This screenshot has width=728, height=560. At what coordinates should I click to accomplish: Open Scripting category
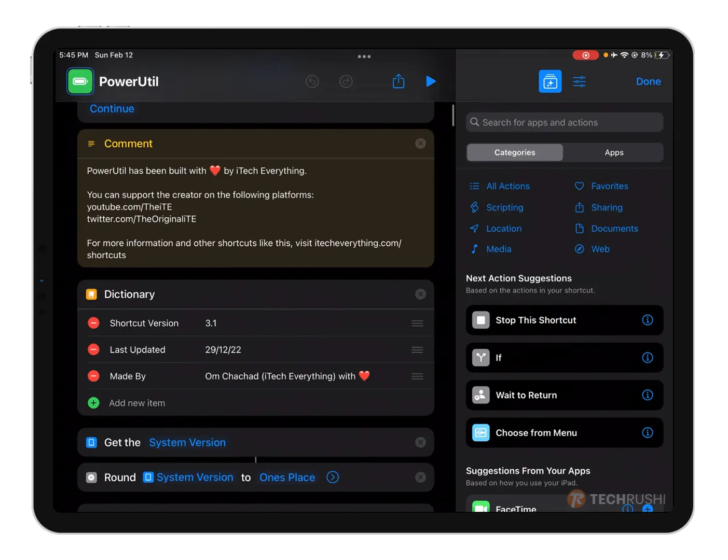point(497,207)
